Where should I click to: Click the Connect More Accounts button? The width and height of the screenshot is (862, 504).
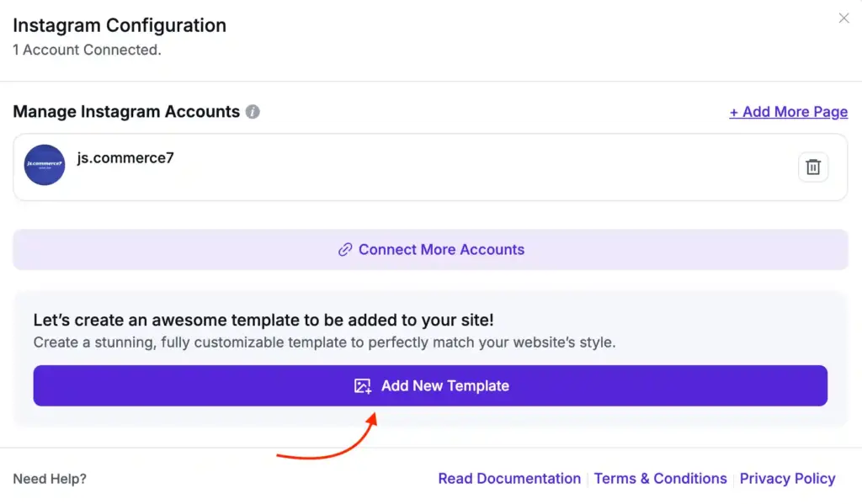(x=431, y=249)
